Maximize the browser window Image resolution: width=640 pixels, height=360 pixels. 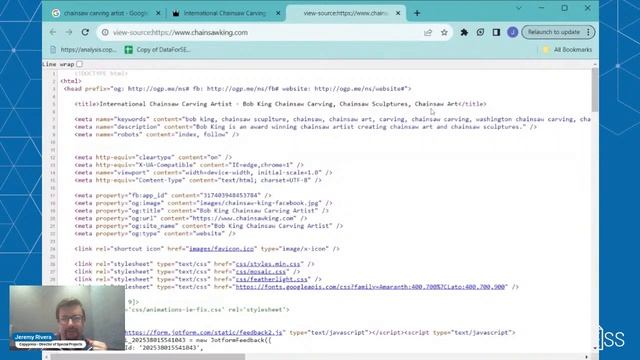[564, 8]
